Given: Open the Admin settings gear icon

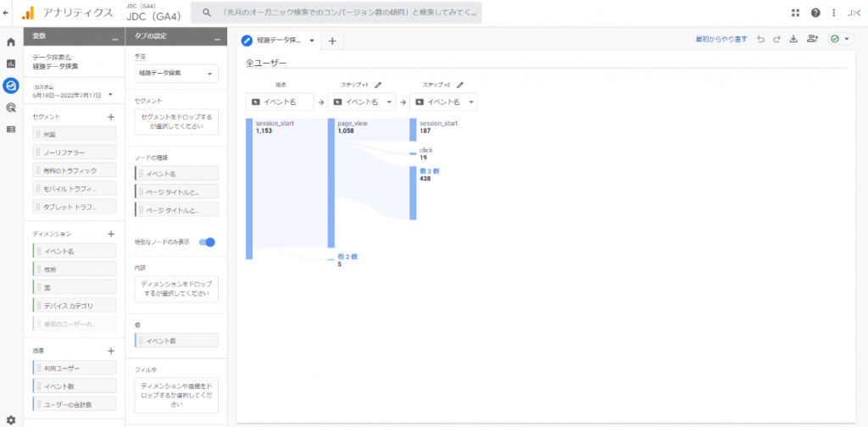Looking at the screenshot, I should [10, 420].
